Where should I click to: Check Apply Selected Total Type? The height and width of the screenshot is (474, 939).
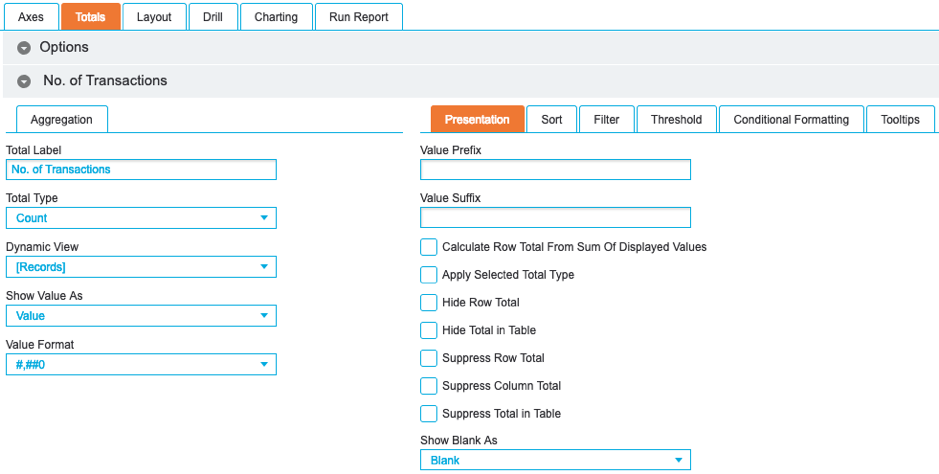(x=429, y=275)
